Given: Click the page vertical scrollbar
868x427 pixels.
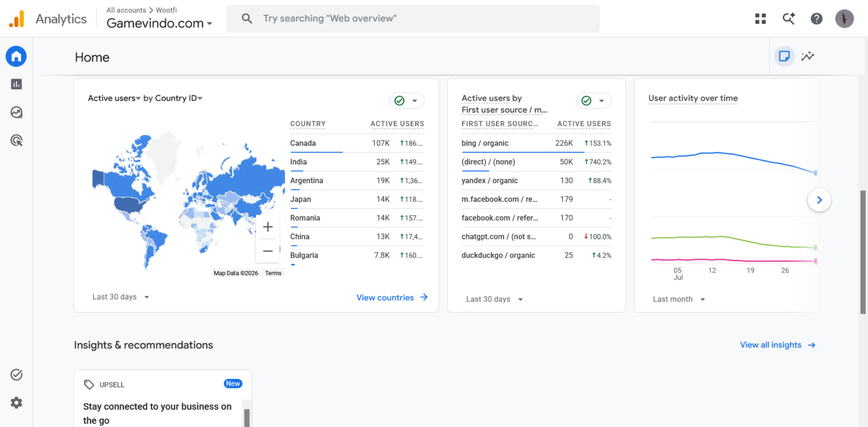Looking at the screenshot, I should tap(863, 251).
